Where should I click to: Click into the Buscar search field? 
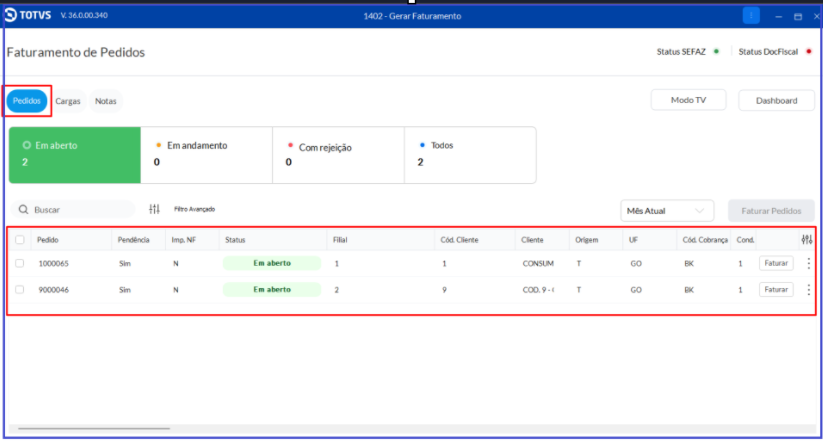pyautogui.click(x=73, y=209)
